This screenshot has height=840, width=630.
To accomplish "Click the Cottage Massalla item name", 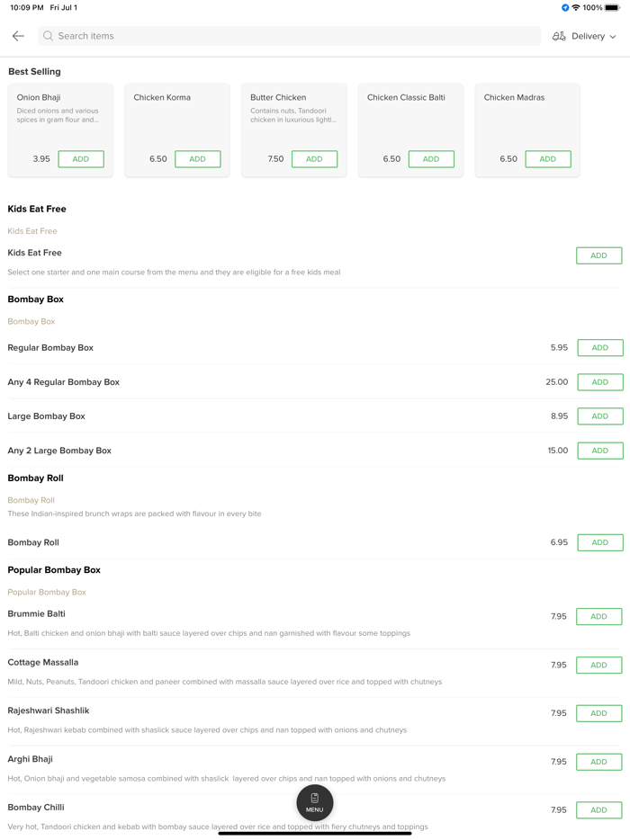I will 43,662.
